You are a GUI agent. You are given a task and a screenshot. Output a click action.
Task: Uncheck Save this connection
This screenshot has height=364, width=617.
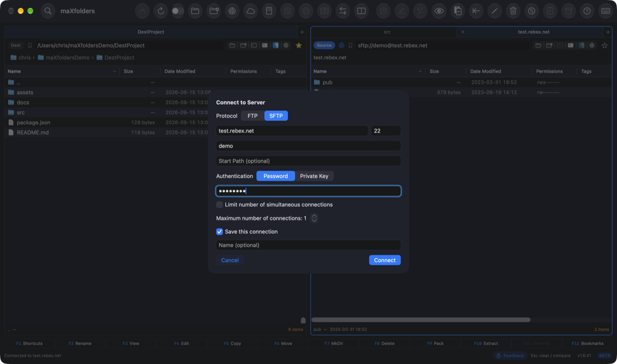[x=219, y=232]
